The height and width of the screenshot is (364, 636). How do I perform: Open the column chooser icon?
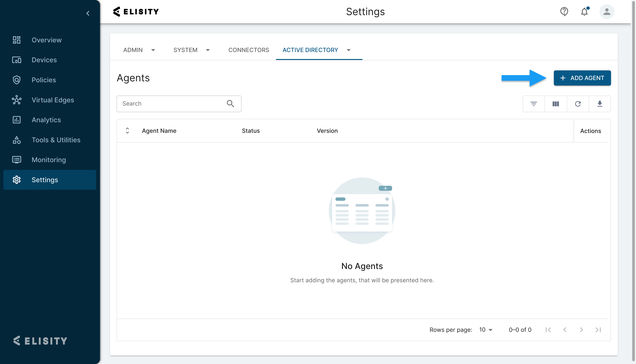556,104
